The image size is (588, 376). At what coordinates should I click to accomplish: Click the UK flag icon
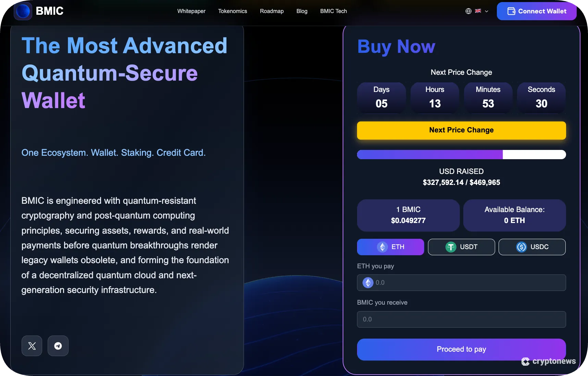tap(478, 11)
